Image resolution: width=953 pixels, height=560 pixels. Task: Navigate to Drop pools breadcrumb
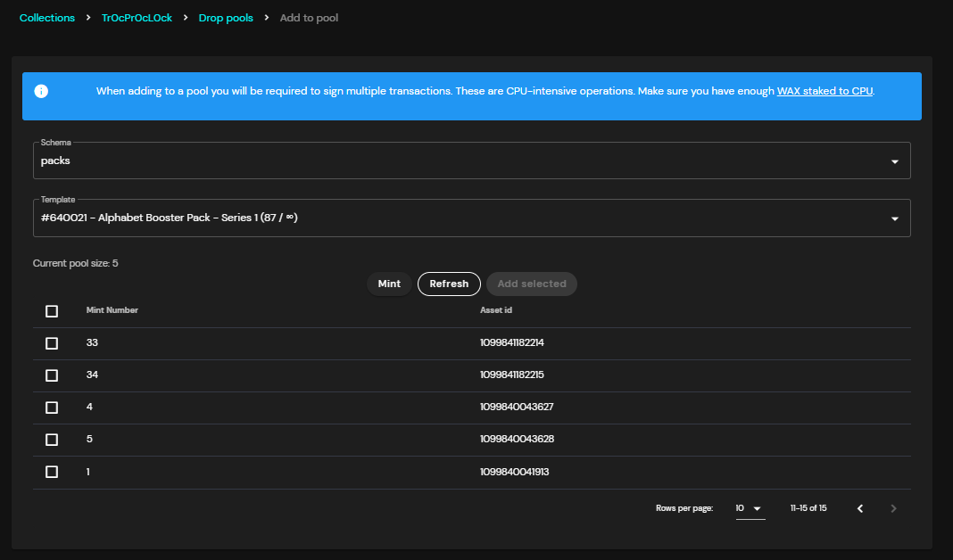pos(226,18)
